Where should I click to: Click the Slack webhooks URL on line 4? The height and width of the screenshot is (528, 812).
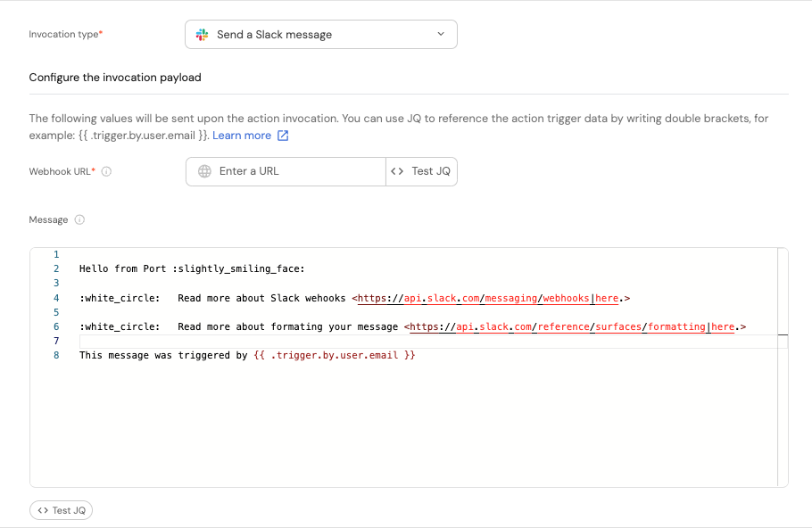pyautogui.click(x=473, y=298)
